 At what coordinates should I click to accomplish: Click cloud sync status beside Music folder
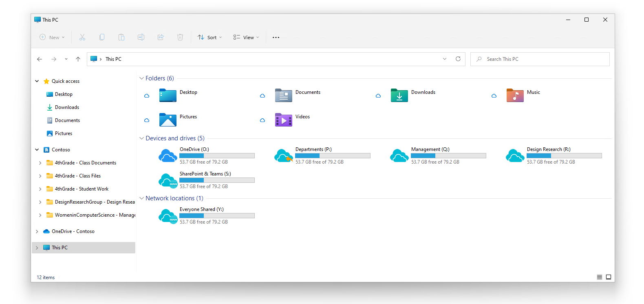tap(494, 96)
